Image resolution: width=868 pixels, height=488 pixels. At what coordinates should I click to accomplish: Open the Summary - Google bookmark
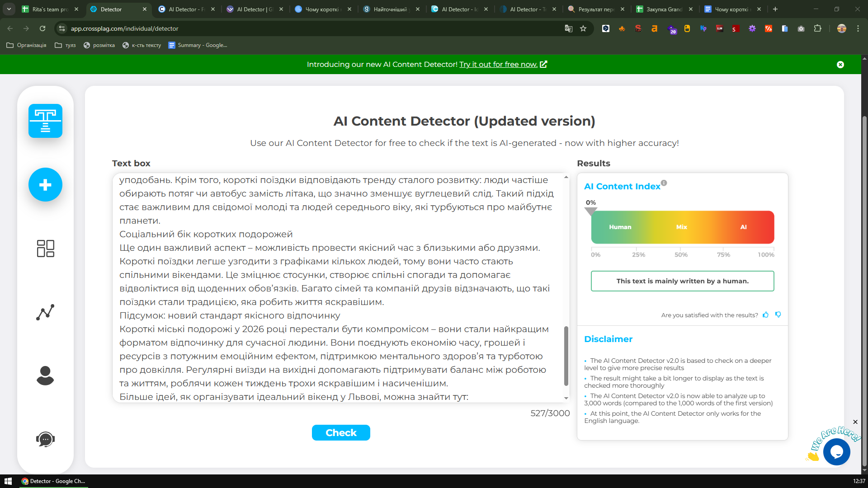(198, 45)
